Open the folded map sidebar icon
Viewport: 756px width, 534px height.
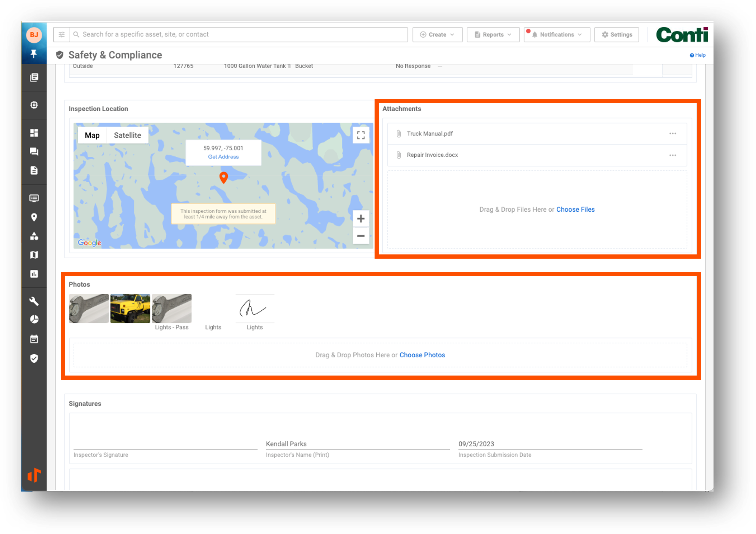34,255
